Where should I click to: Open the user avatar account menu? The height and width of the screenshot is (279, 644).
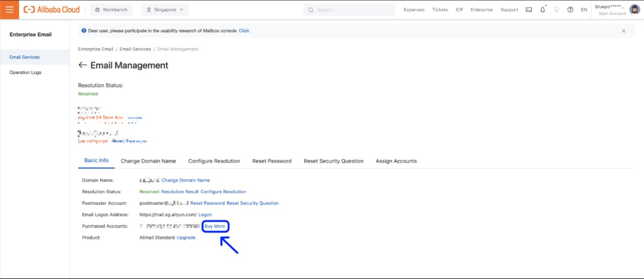pyautogui.click(x=634, y=10)
